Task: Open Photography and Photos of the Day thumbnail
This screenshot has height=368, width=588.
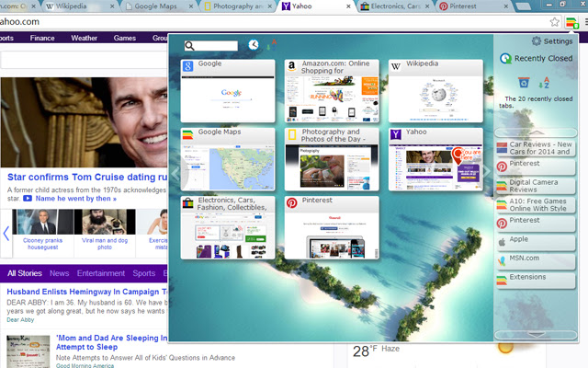Action: 332,159
